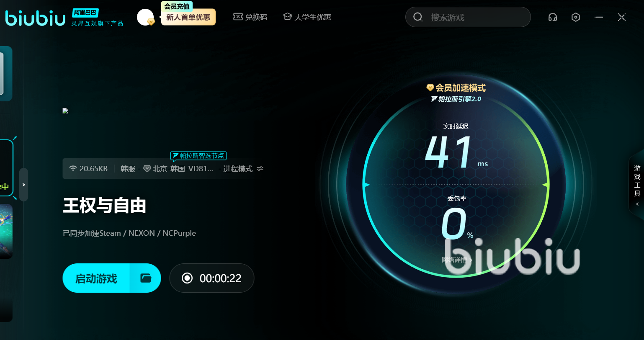Viewport: 644px width, 340px height.
Task: Open settings with the hexagon gear icon
Action: coord(576,17)
